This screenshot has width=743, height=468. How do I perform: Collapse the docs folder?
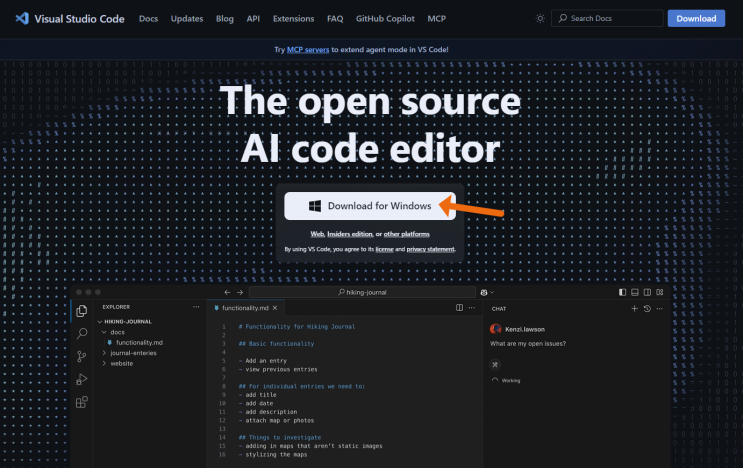click(104, 332)
